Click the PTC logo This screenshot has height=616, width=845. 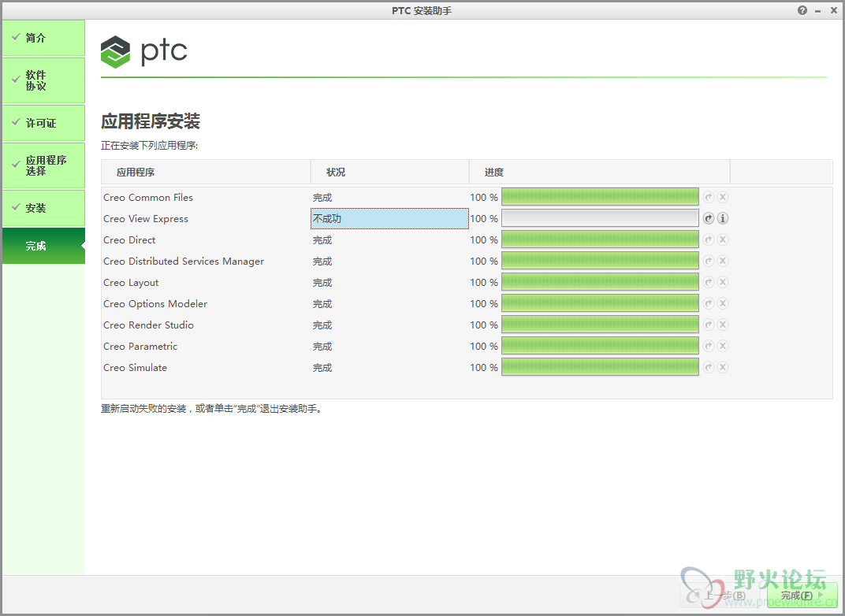144,52
